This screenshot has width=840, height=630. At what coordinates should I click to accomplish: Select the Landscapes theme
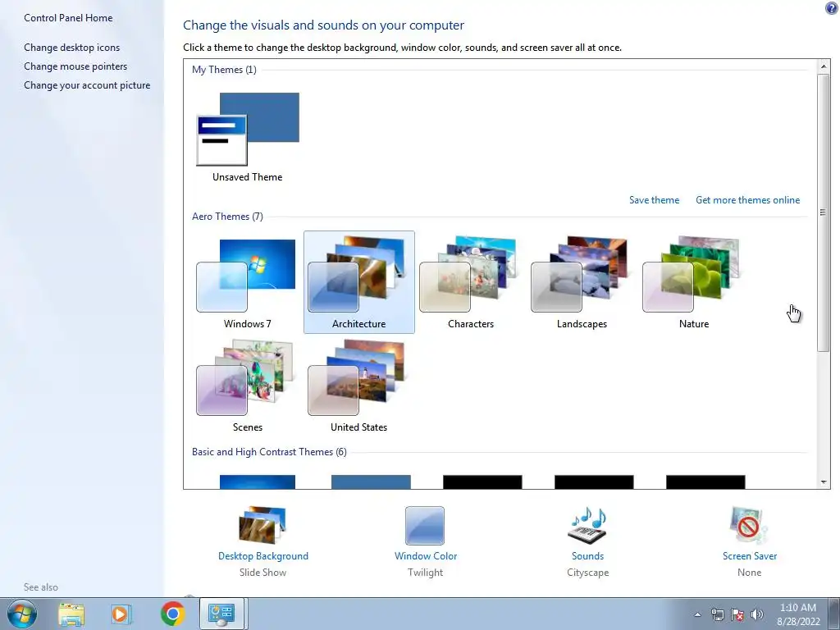coord(582,282)
